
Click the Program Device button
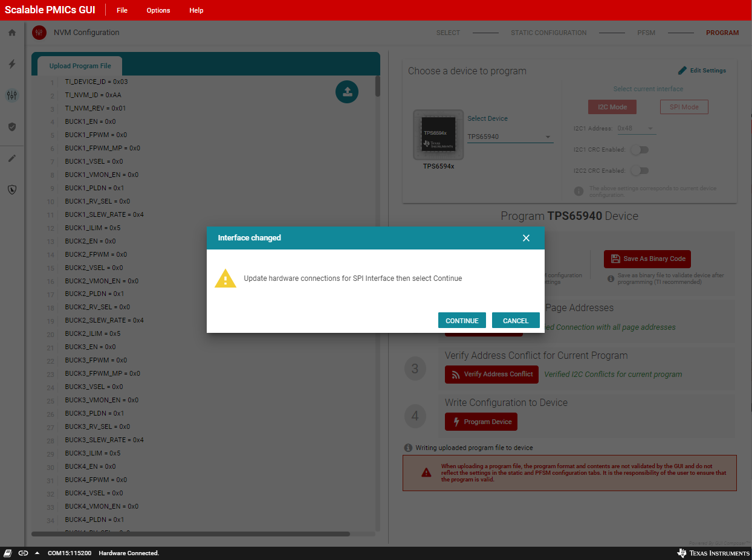[x=481, y=422]
